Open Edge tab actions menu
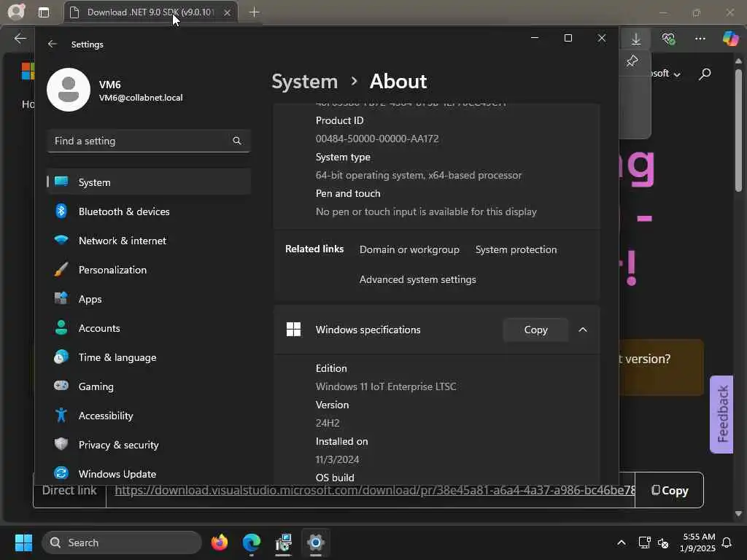Image resolution: width=747 pixels, height=560 pixels. [x=43, y=12]
